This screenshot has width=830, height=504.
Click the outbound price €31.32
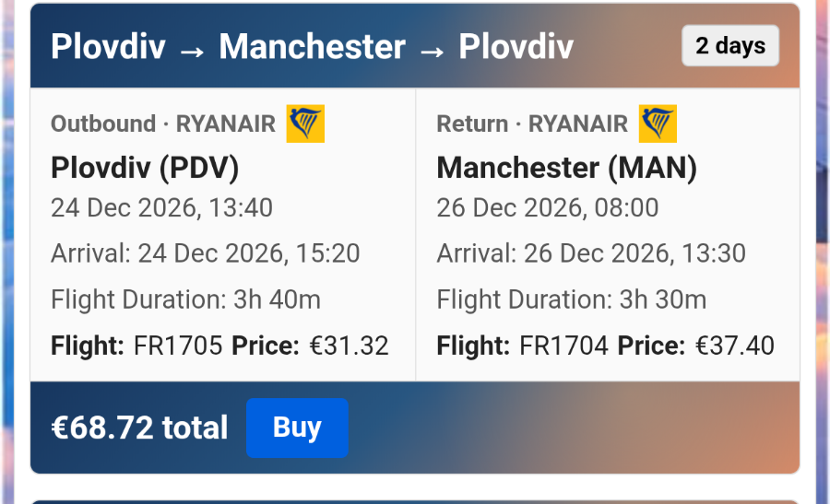pyautogui.click(x=350, y=346)
